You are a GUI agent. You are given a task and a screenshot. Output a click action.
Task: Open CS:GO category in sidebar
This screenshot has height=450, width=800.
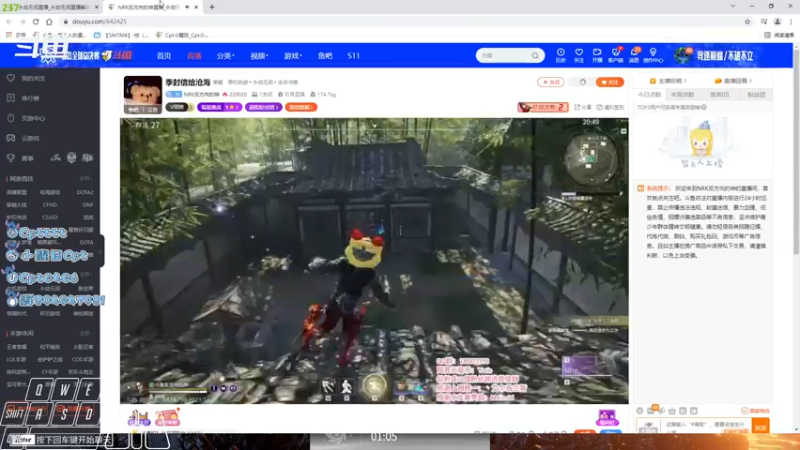[x=49, y=217]
